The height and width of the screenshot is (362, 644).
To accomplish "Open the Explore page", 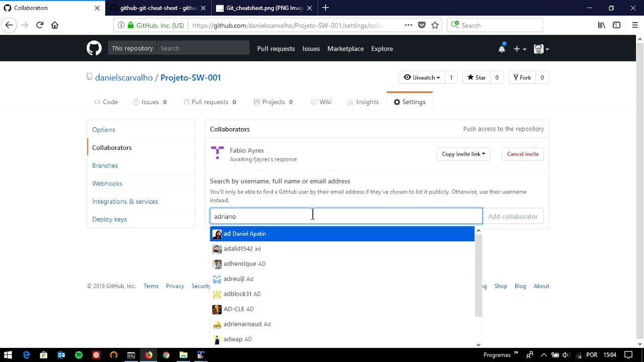I will [382, 49].
